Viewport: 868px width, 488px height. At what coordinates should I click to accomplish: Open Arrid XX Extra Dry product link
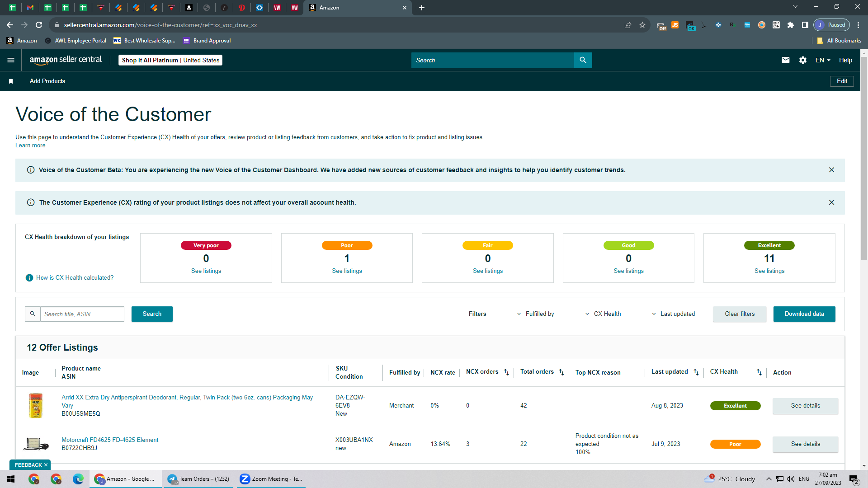187,401
